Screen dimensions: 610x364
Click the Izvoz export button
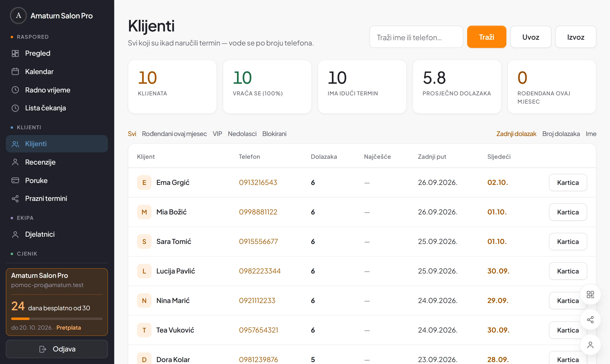click(576, 37)
